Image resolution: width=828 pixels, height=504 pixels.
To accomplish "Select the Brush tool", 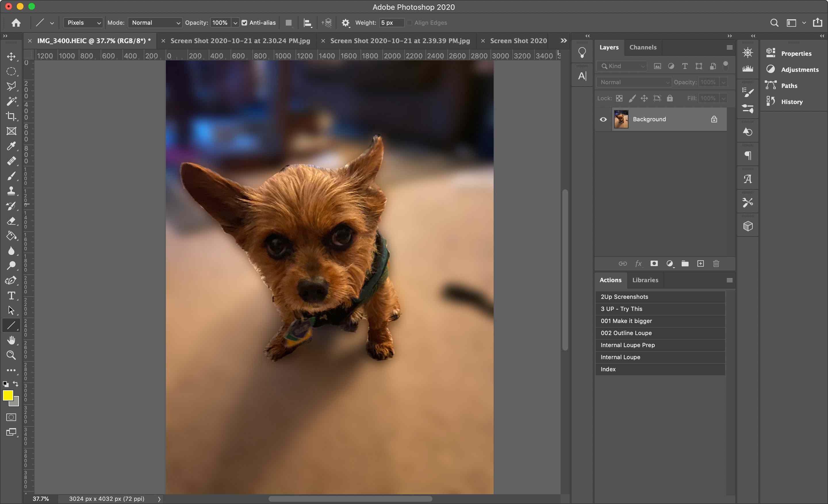I will [x=11, y=176].
